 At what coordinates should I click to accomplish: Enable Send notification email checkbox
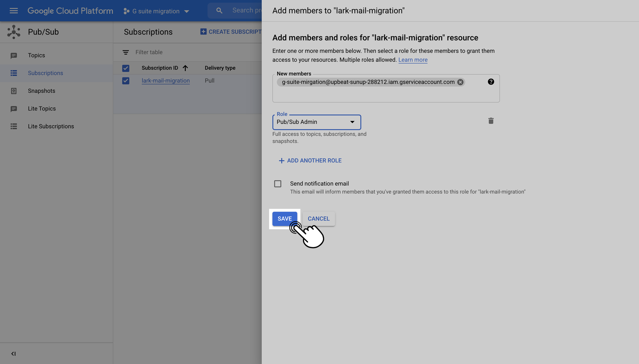click(x=278, y=184)
